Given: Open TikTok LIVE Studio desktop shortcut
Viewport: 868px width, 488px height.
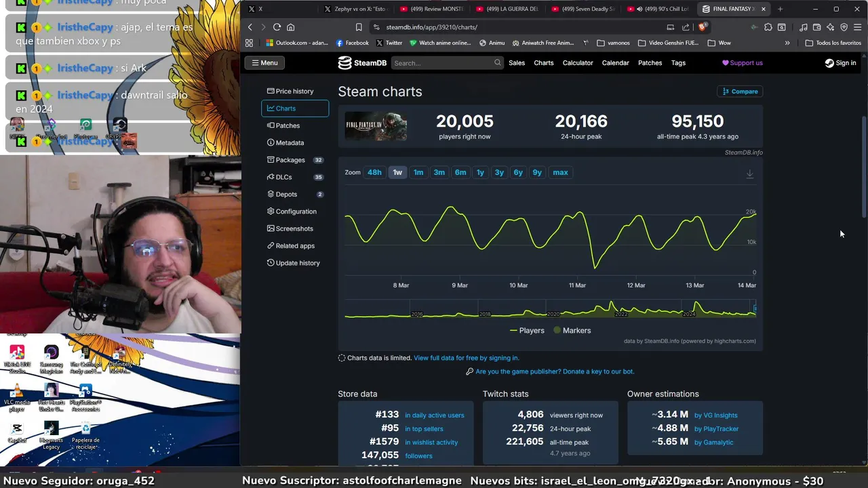Looking at the screenshot, I should (x=17, y=359).
